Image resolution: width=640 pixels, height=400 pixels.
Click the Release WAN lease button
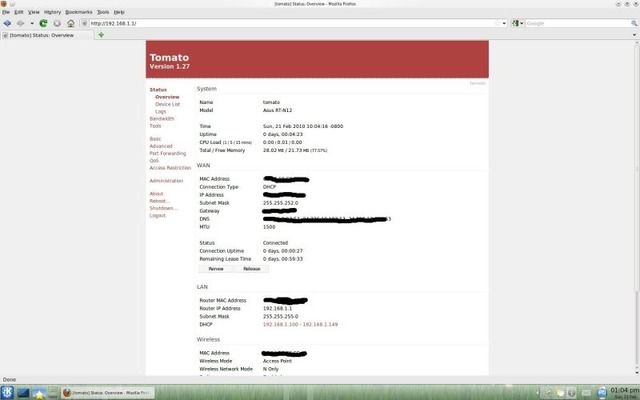click(251, 269)
